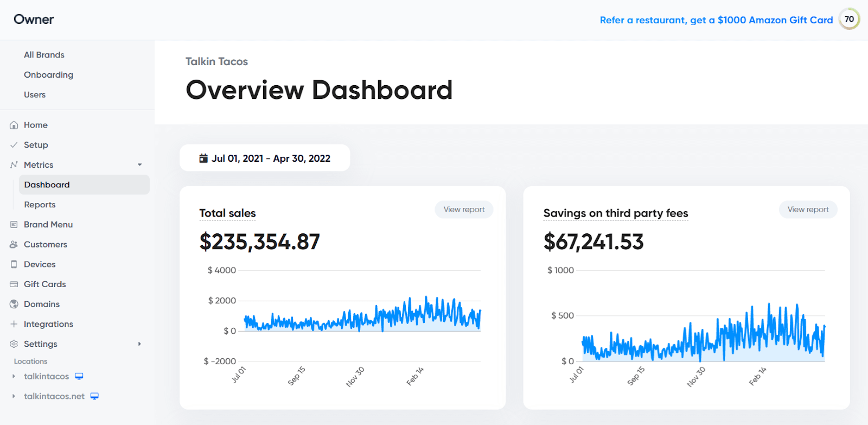Open View report for Total sales
Image resolution: width=868 pixels, height=425 pixels.
pyautogui.click(x=464, y=210)
